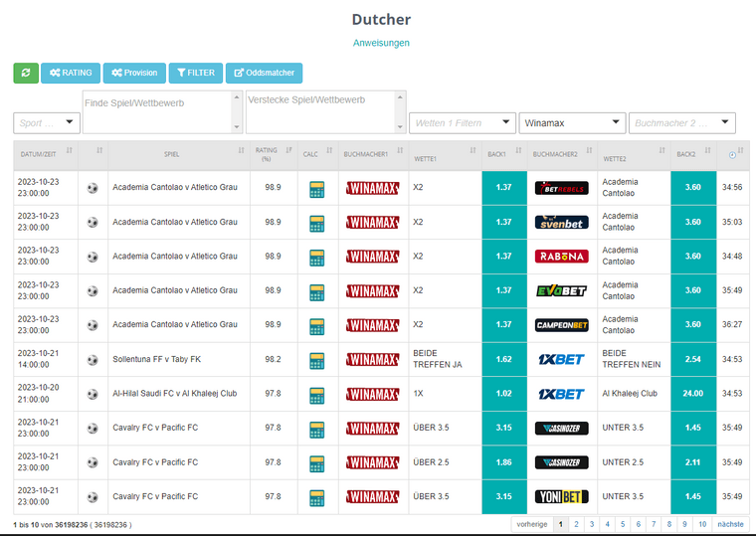The width and height of the screenshot is (756, 536).
Task: Open calculator for the Svenbet row
Action: point(316,223)
